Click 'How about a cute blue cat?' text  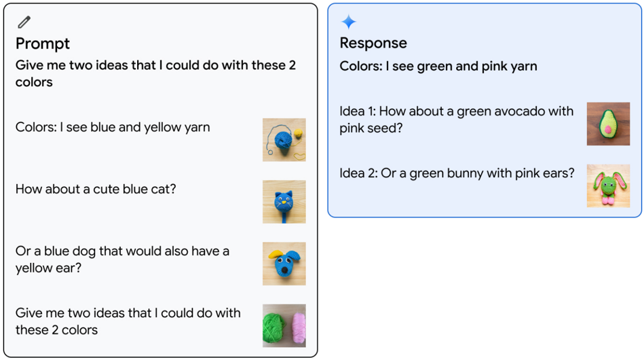(x=96, y=189)
